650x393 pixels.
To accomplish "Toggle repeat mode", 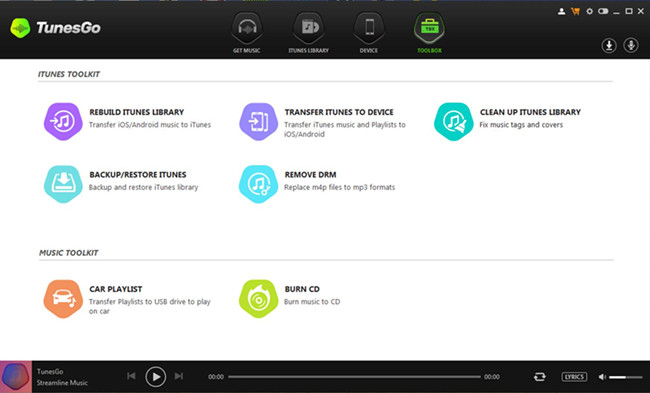I will (x=539, y=376).
